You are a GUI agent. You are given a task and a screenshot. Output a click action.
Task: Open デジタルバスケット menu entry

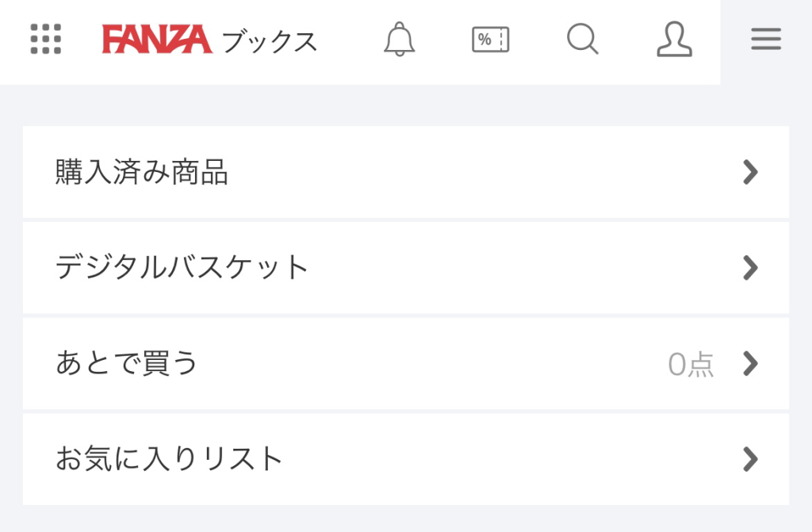[x=182, y=267]
